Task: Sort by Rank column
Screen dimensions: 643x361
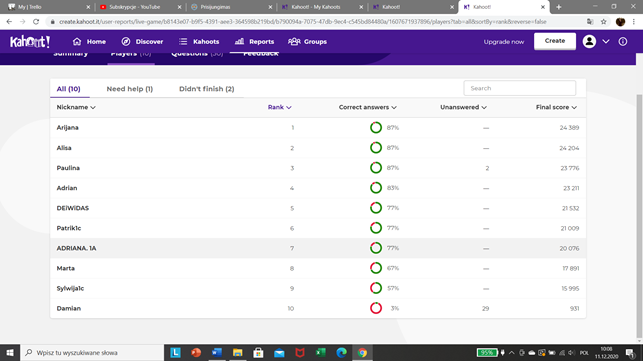Action: tap(279, 107)
